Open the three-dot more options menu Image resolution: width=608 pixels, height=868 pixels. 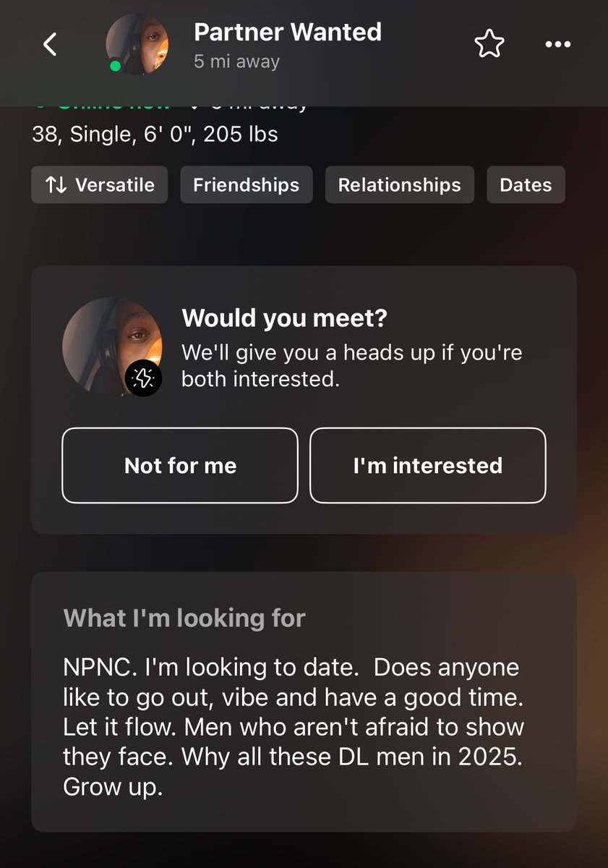(x=557, y=45)
